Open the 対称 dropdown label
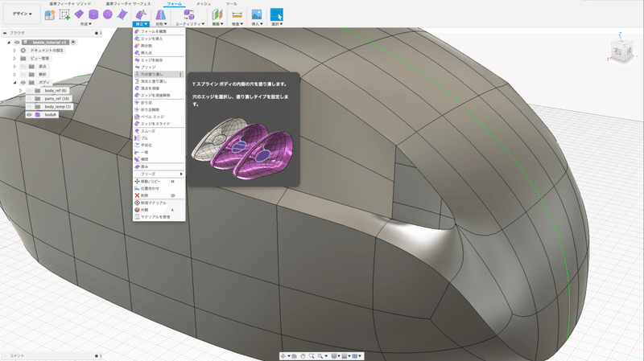The width and height of the screenshot is (644, 361). [161, 24]
